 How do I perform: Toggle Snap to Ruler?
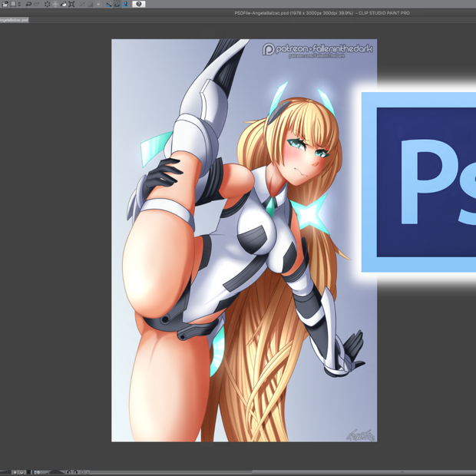pyautogui.click(x=109, y=4)
